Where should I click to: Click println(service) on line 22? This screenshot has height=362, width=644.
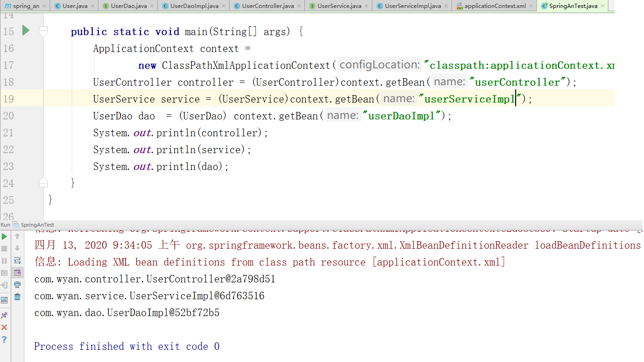[201, 150]
